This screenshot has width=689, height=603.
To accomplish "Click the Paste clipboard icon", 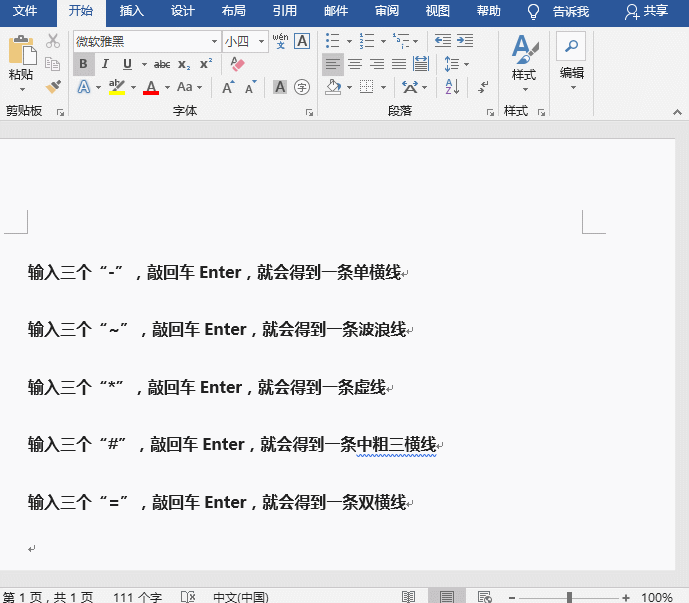I will tap(22, 50).
